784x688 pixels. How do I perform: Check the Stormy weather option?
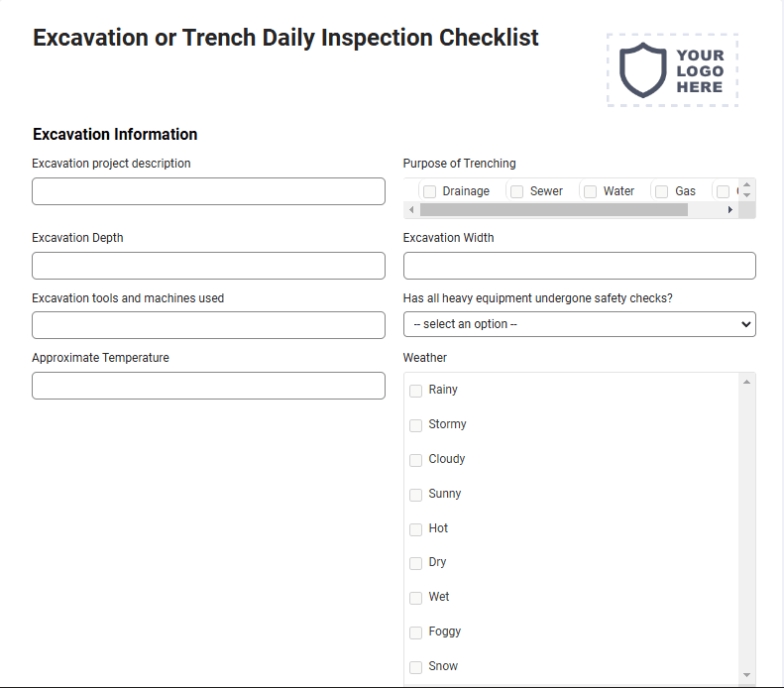[415, 425]
